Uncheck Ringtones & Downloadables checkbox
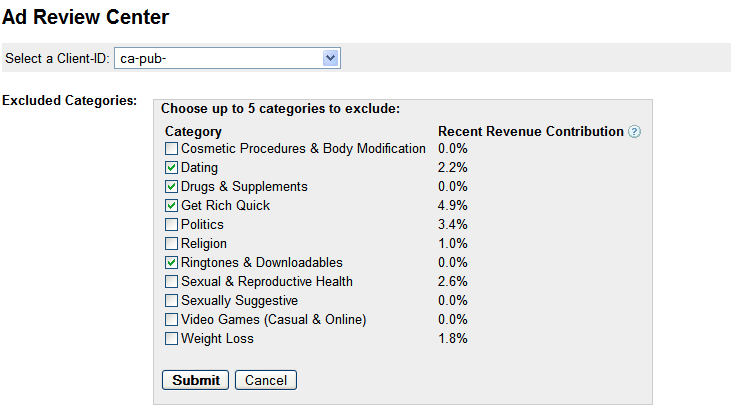 pos(172,263)
